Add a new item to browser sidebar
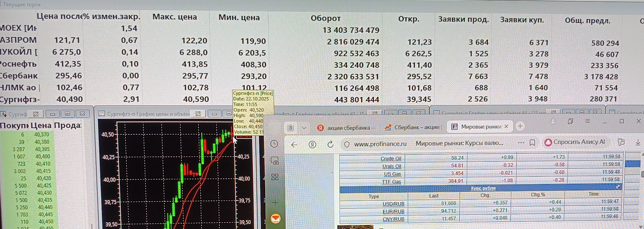The width and height of the screenshot is (644, 229). [x=275, y=203]
